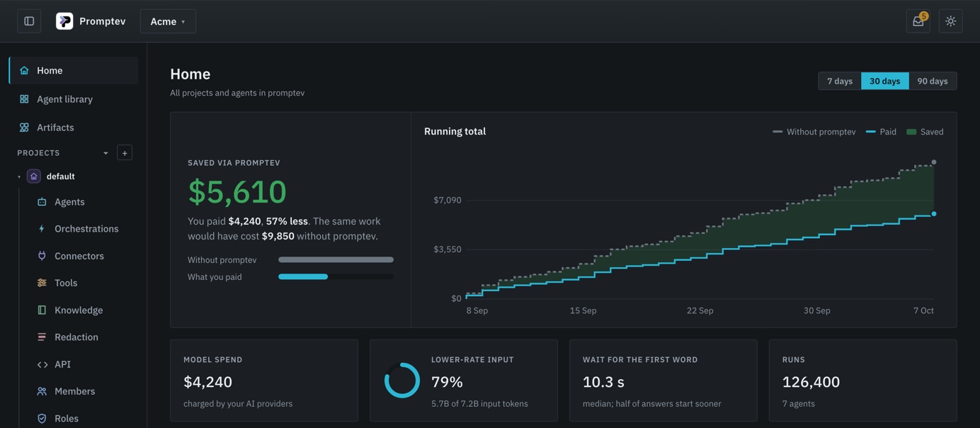Click the $5,610 saved amount

click(x=237, y=191)
